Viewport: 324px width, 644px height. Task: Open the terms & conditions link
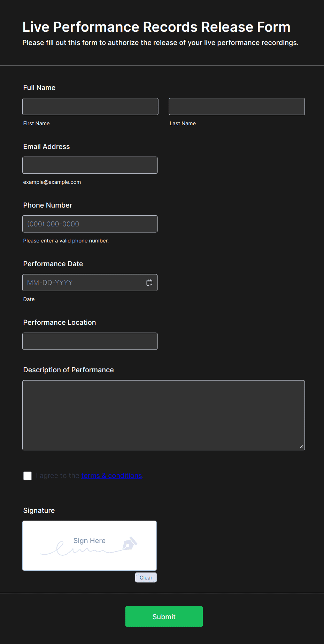pyautogui.click(x=111, y=476)
